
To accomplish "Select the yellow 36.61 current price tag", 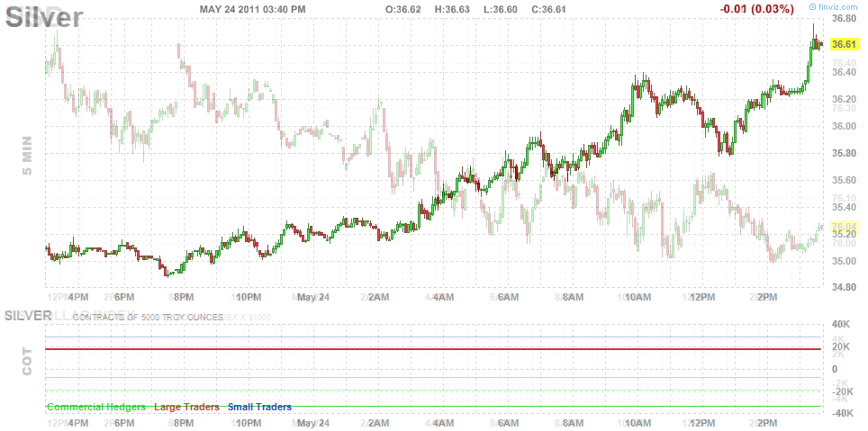I will pos(843,44).
